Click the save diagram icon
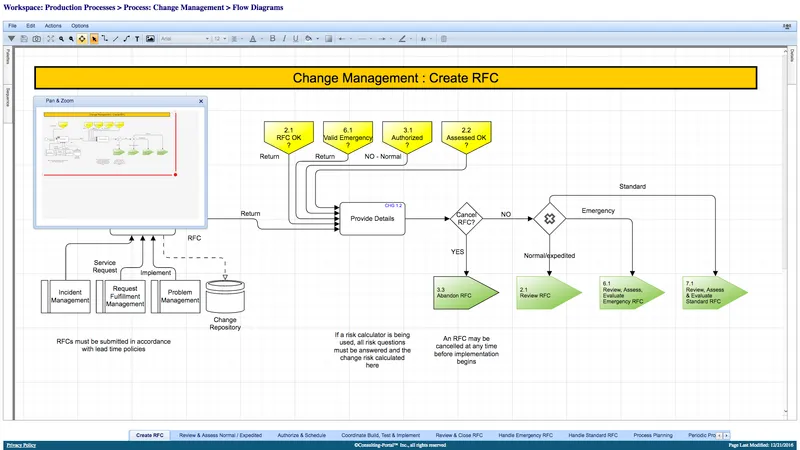Viewport: 800px width, 450px height. point(24,39)
